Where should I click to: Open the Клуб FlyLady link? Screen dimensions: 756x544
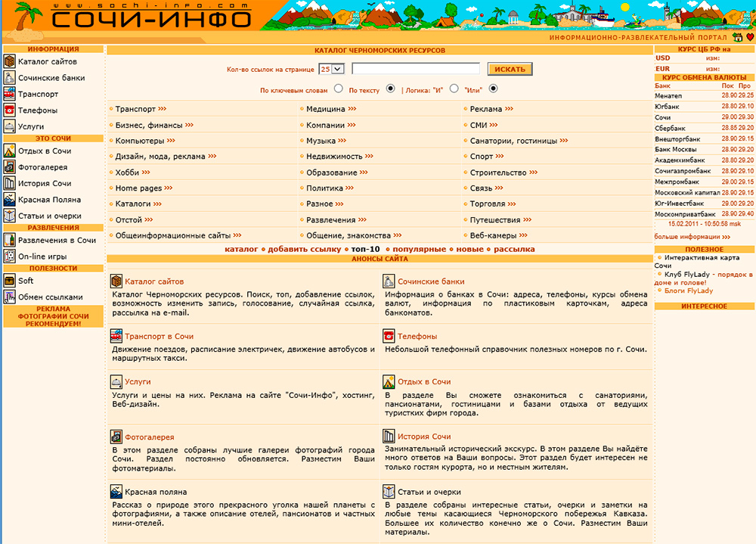click(x=687, y=274)
